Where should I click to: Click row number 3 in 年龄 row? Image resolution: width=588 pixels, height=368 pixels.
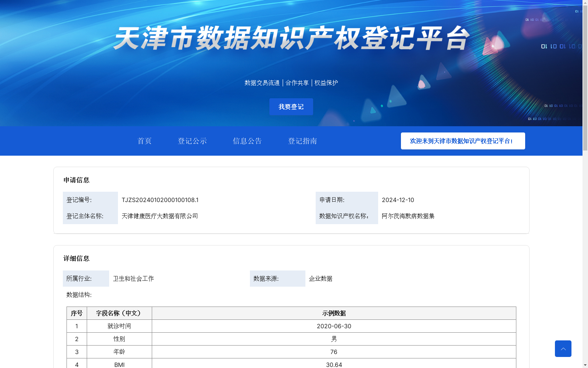77,352
